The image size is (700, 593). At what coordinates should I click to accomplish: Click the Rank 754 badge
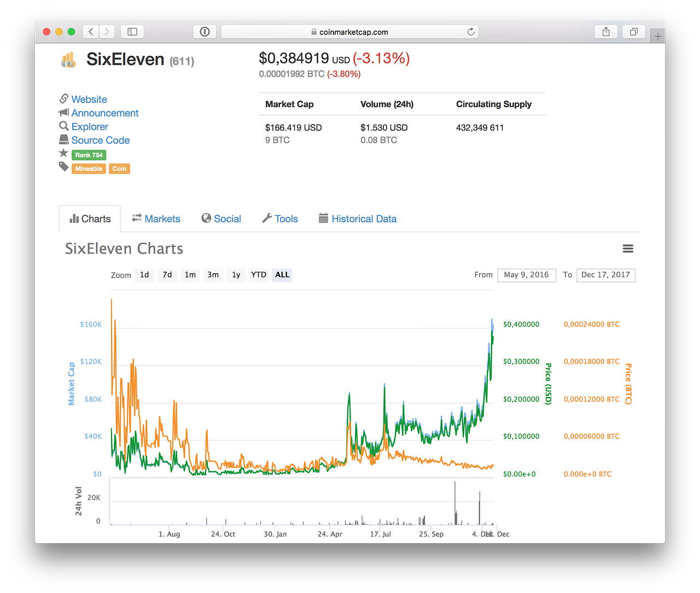click(x=89, y=155)
